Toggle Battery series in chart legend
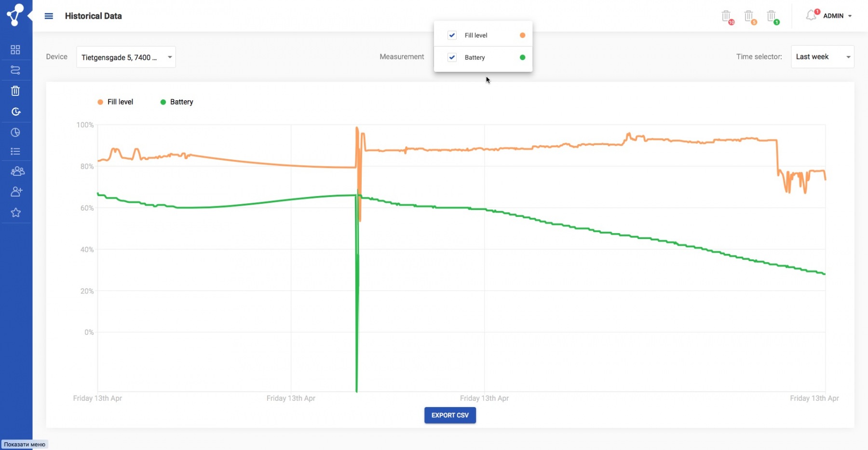Screen dimensions: 868x450 [x=176, y=102]
